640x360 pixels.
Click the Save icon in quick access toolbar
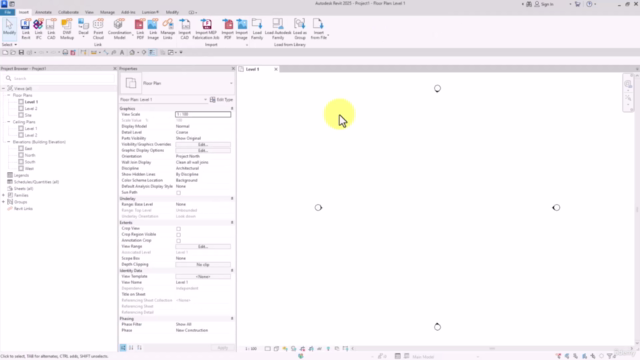[x=21, y=52]
